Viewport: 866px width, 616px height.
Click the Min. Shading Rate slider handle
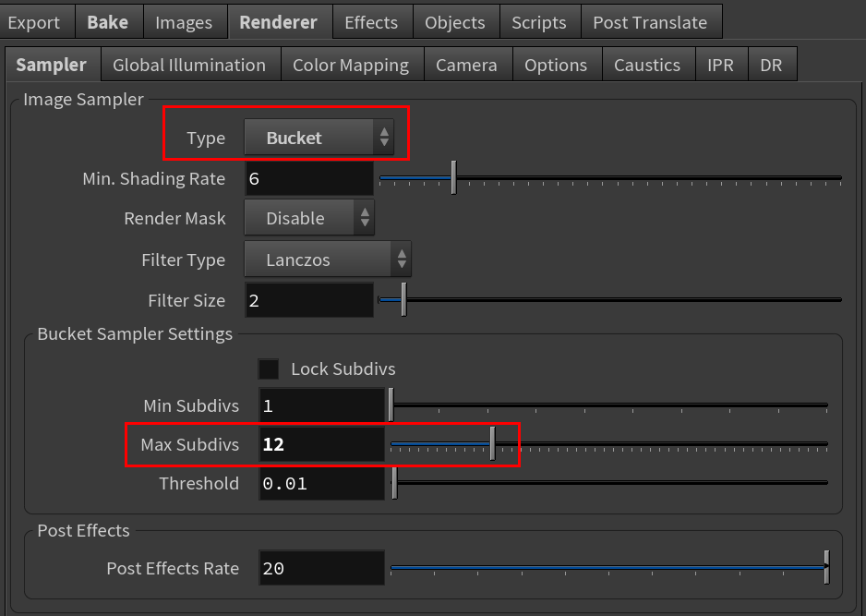pyautogui.click(x=453, y=177)
